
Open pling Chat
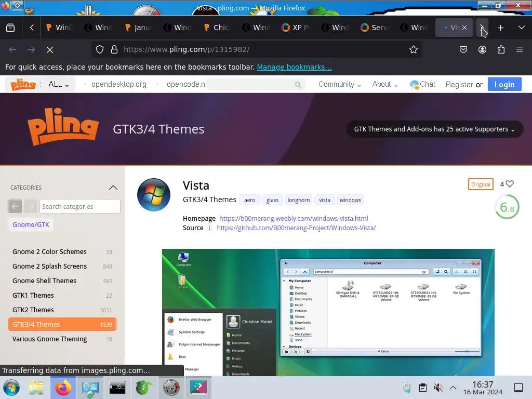pyautogui.click(x=423, y=84)
